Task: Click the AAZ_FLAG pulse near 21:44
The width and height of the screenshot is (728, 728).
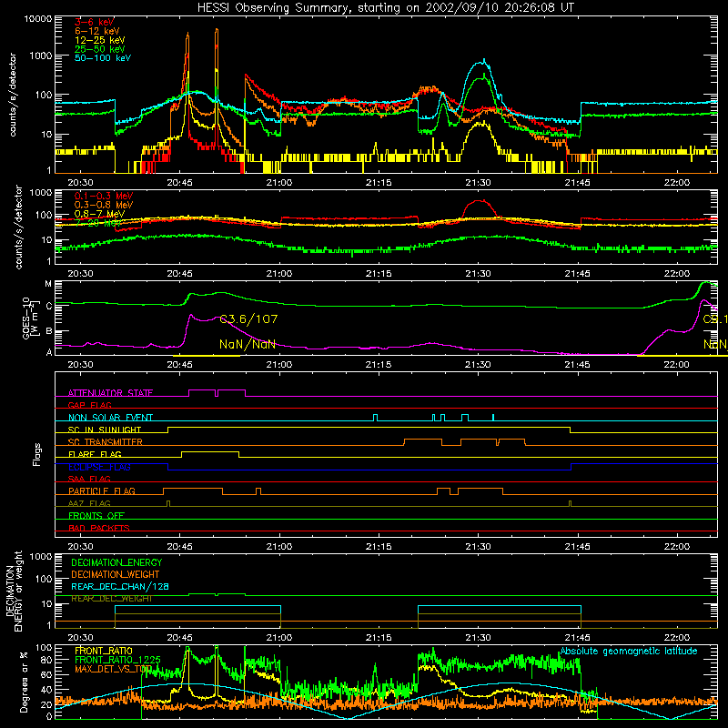Action: [x=571, y=504]
